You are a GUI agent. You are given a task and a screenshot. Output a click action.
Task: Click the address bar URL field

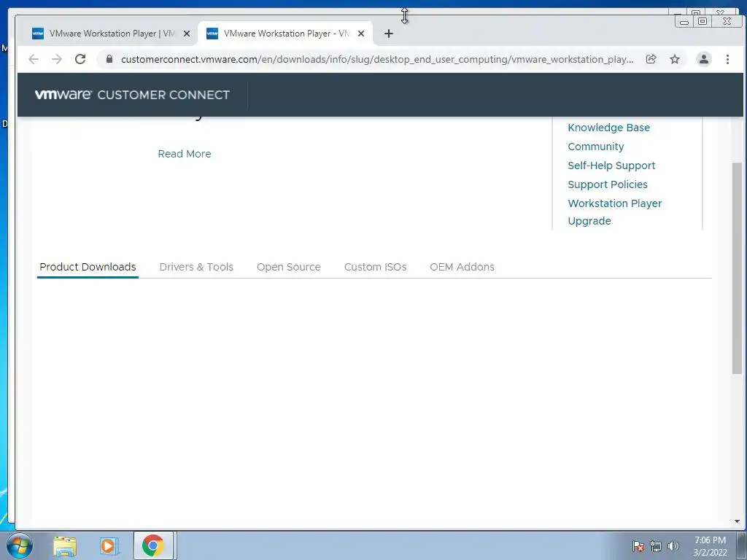[x=376, y=59]
